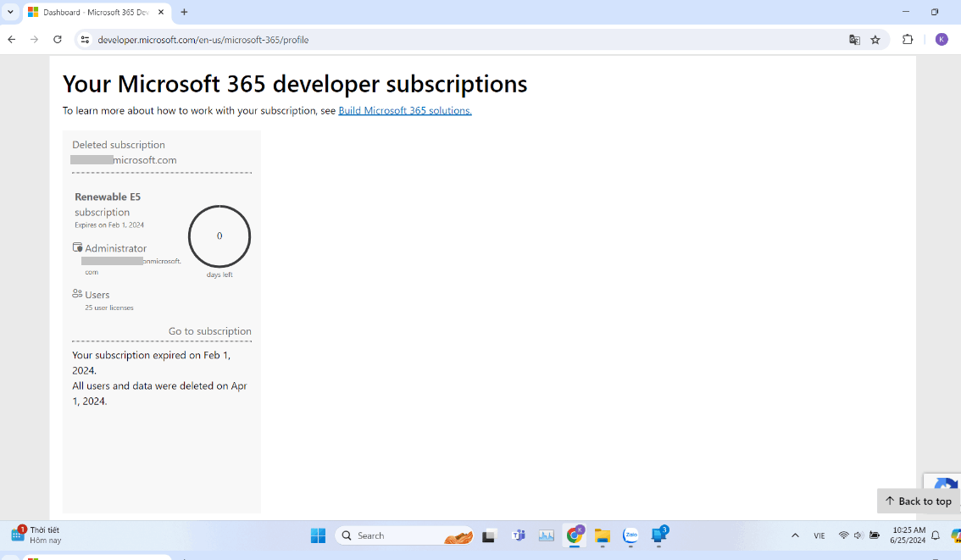The width and height of the screenshot is (961, 560).
Task: Open Build Microsoft 365 solutions link
Action: (405, 111)
